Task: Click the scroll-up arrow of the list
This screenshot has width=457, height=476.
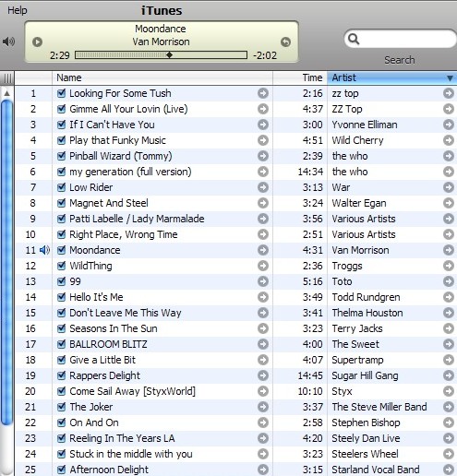Action: 6,93
